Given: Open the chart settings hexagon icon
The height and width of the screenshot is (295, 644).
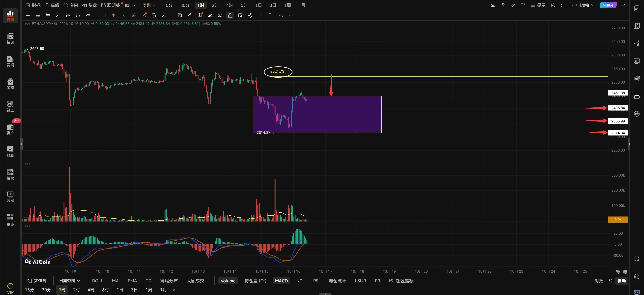Looking at the screenshot, I should click(x=553, y=5).
